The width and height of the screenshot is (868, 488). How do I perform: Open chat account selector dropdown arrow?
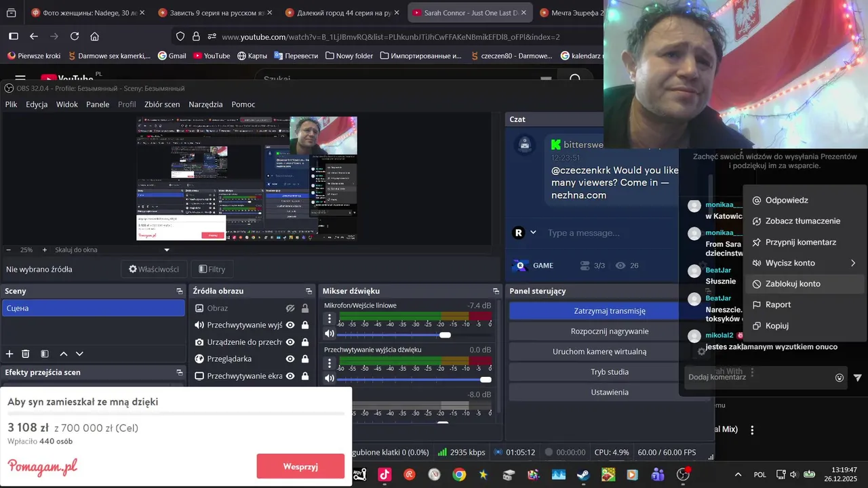click(x=533, y=232)
